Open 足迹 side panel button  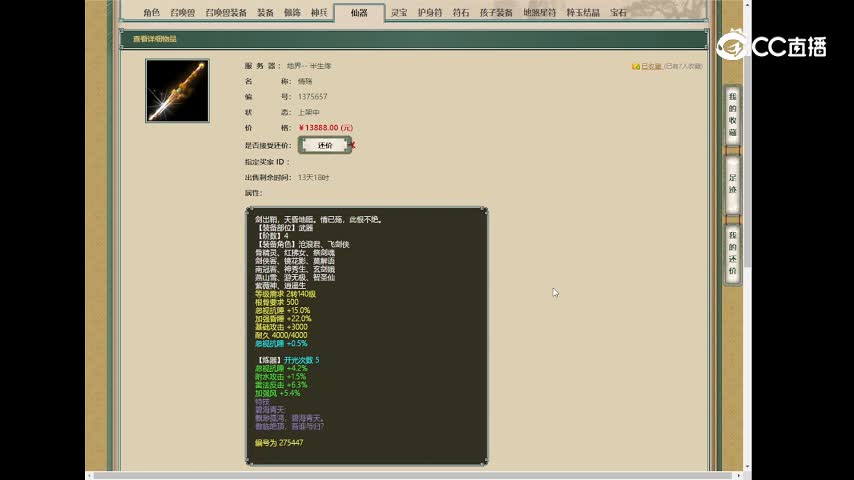[x=733, y=184]
